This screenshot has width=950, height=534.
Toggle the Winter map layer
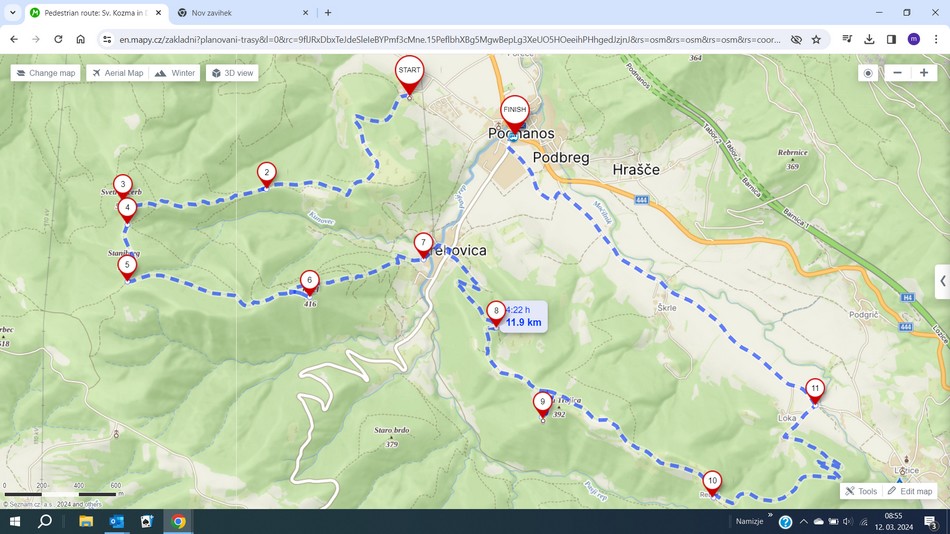[175, 73]
